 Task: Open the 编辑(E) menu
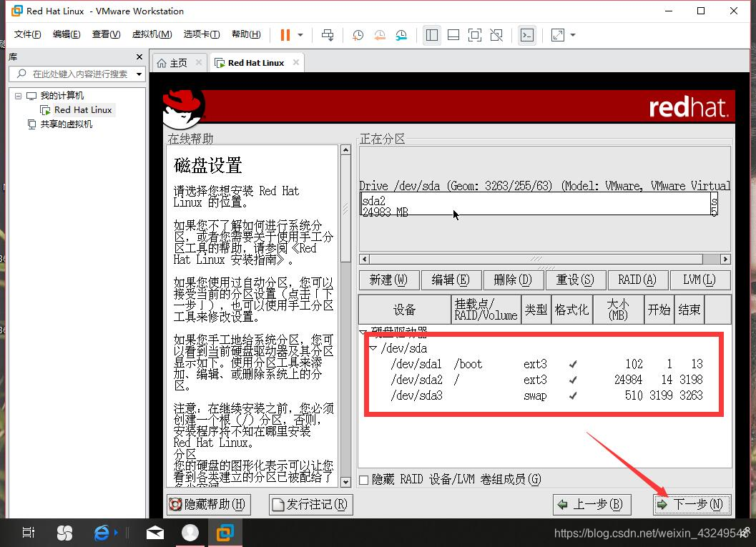coord(67,34)
